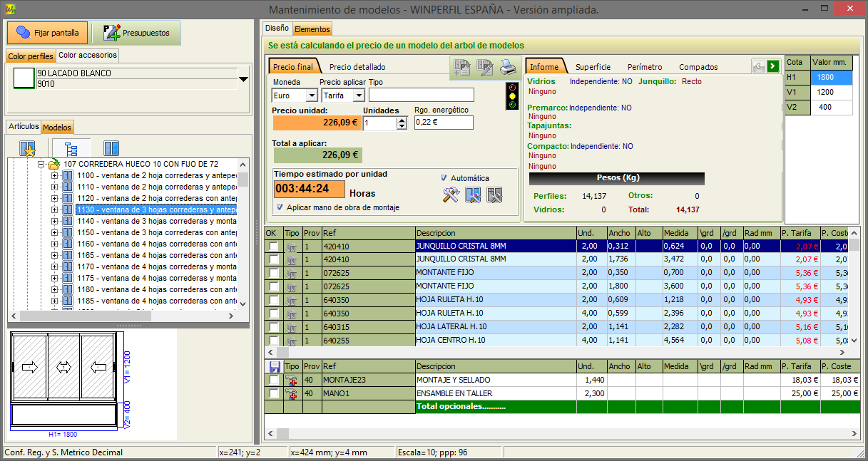Click the add-price document icon
Image resolution: width=868 pixels, height=461 pixels.
point(463,68)
